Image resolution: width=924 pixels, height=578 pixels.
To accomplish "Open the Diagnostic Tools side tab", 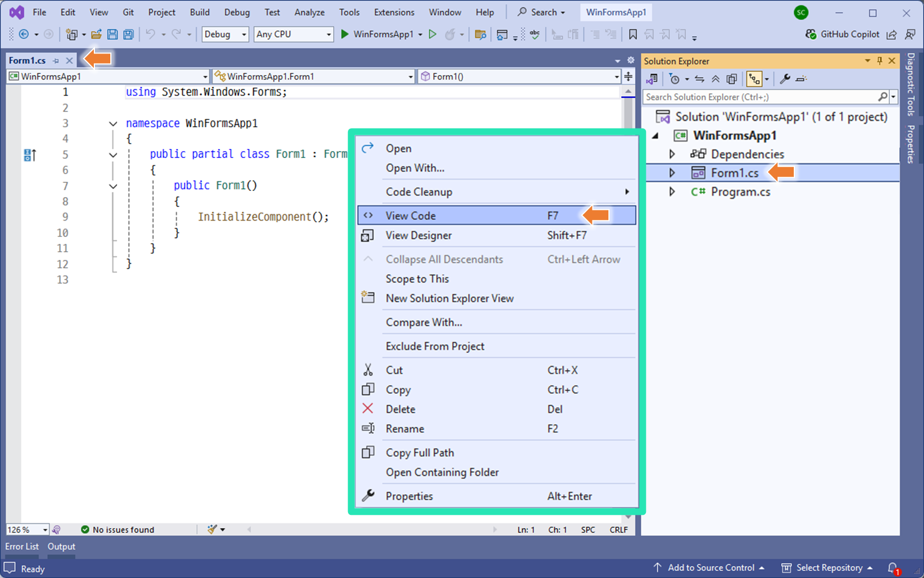I will click(x=911, y=84).
